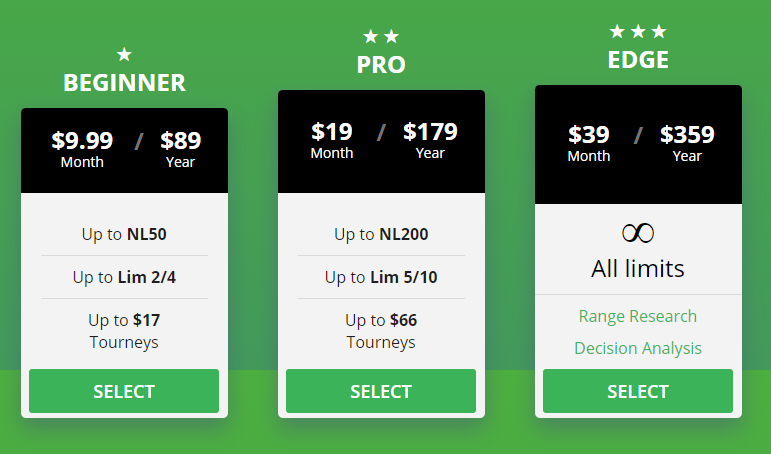771x454 pixels.
Task: Choose the $89 Year price option
Action: click(x=180, y=150)
